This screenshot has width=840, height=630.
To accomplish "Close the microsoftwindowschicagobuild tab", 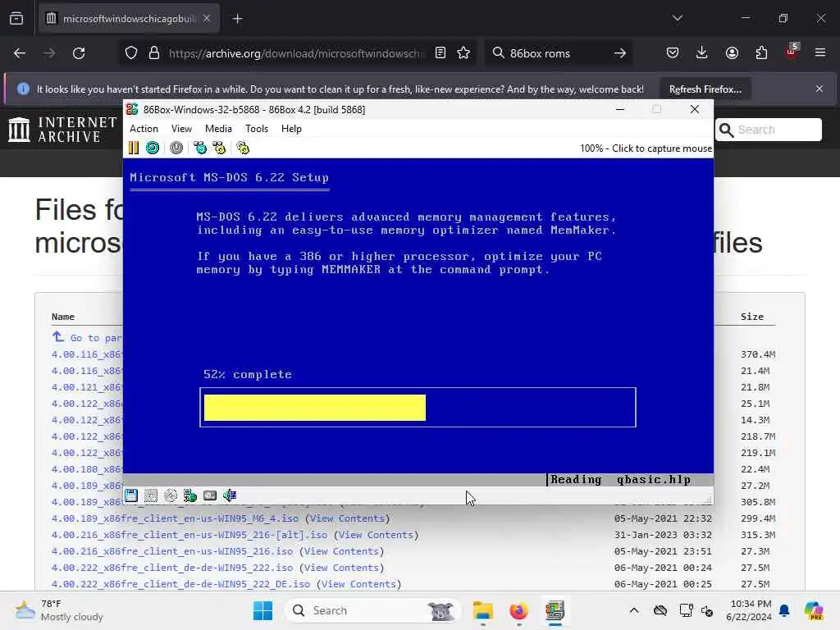I will pyautogui.click(x=207, y=19).
